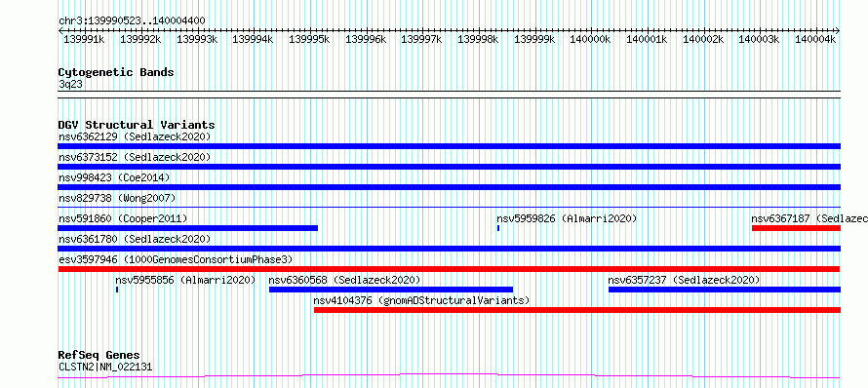Click the blue bar under nsv591860
868x388 pixels.
click(187, 228)
